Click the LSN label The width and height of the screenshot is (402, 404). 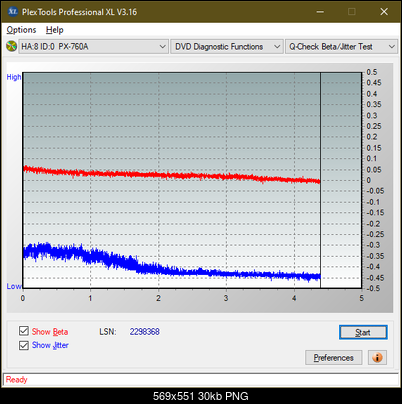[x=108, y=332]
